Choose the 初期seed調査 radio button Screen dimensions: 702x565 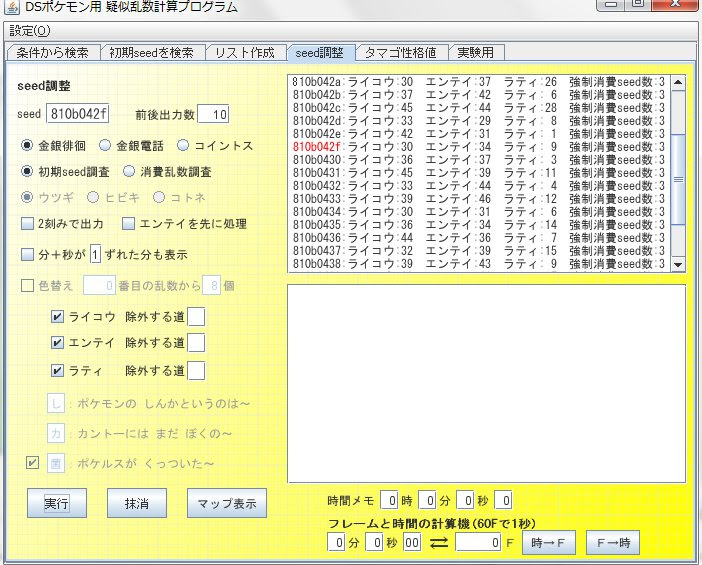pos(65,171)
